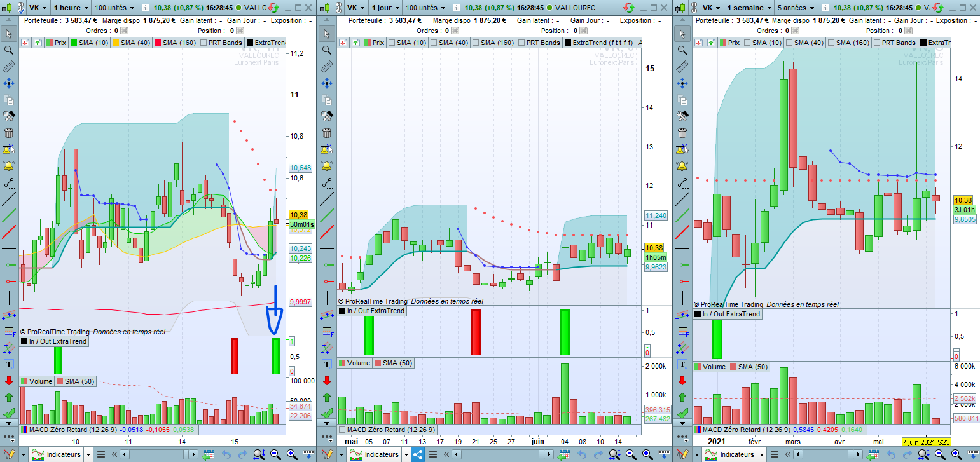Toggle PRT Bands in the 1 jour chart
This screenshot has height=462, width=980.
coord(522,43)
